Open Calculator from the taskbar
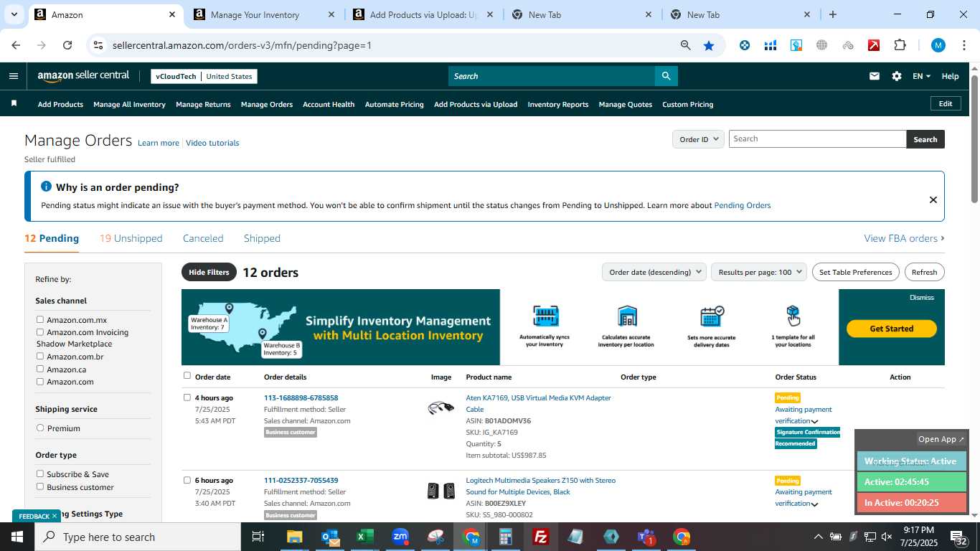 (x=506, y=537)
